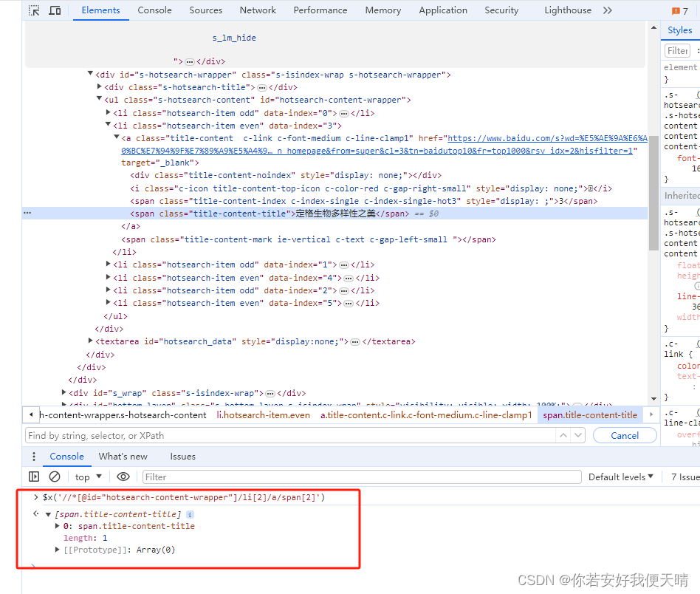Focus the console Filter field

(362, 477)
